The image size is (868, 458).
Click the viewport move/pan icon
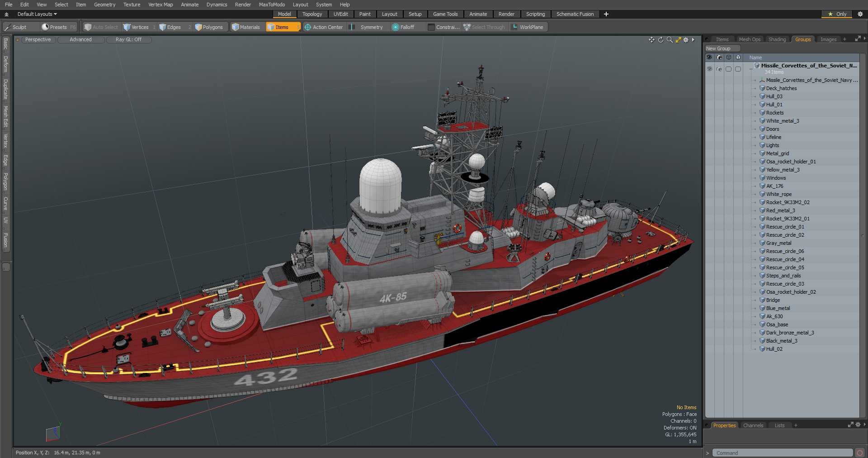point(651,40)
